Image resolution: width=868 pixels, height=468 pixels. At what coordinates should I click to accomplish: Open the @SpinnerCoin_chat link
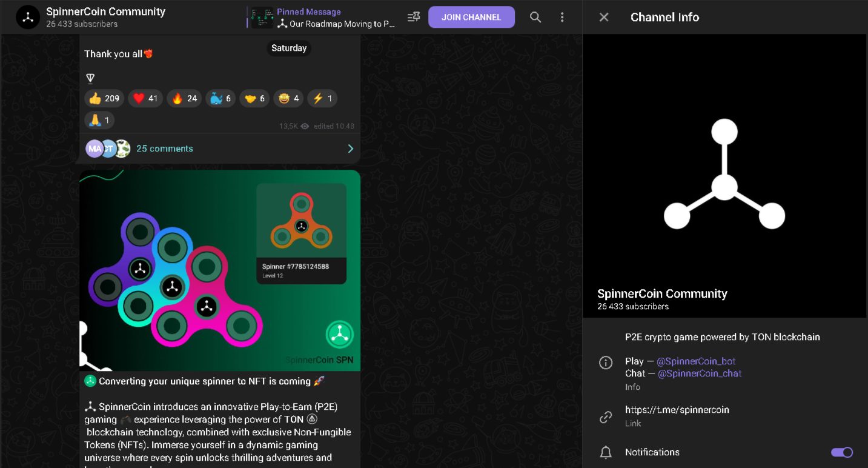(x=700, y=373)
